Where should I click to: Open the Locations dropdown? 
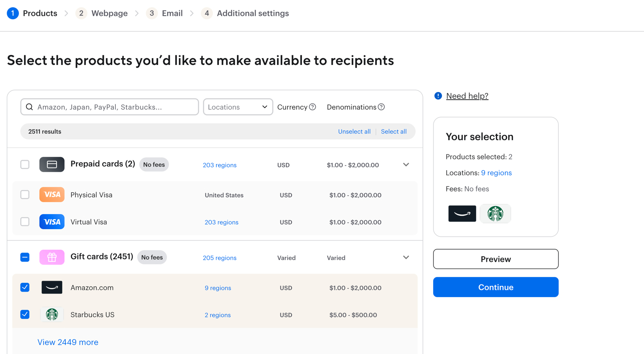(x=238, y=107)
